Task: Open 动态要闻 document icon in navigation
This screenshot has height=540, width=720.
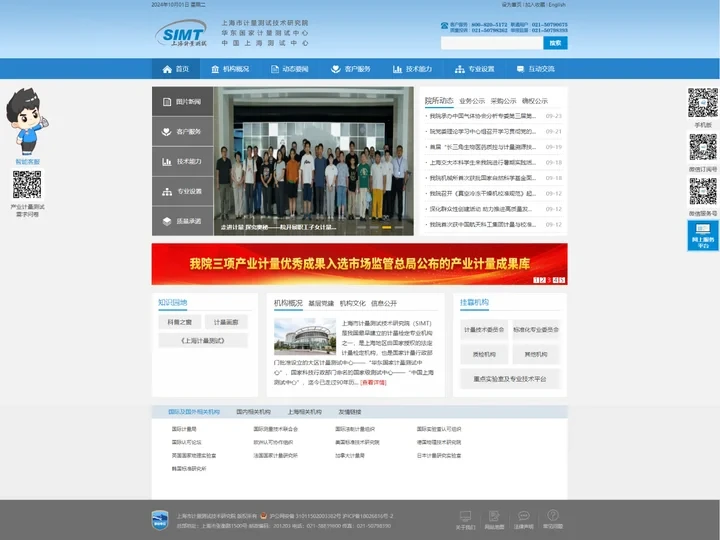Action: click(x=275, y=69)
